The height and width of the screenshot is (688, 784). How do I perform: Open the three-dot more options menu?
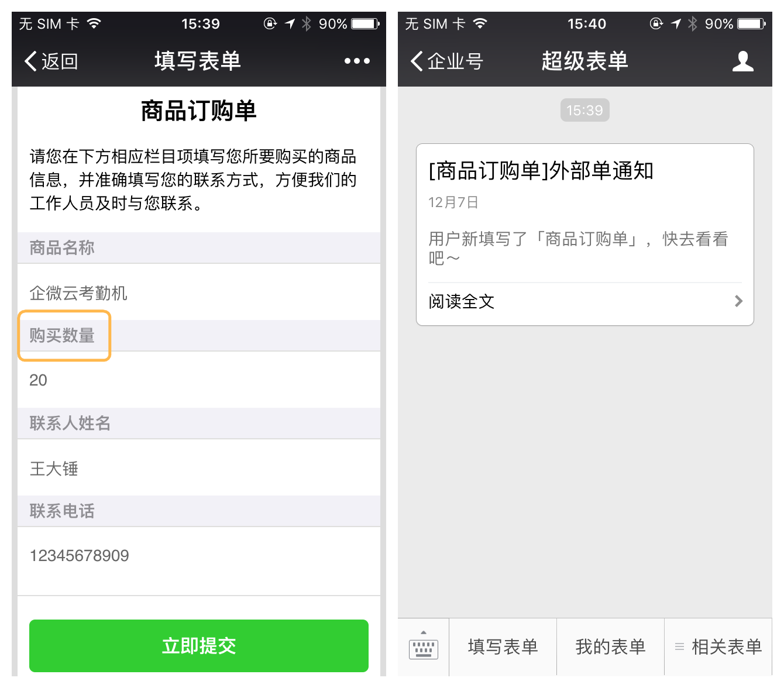click(357, 61)
